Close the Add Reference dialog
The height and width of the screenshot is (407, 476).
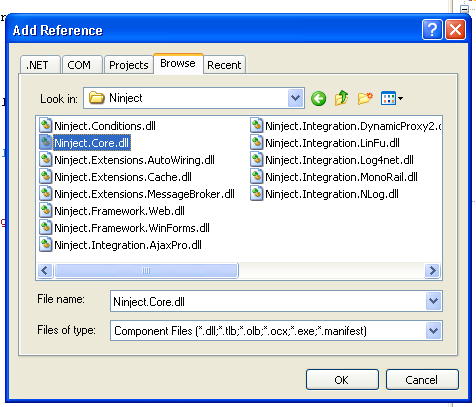click(x=456, y=30)
